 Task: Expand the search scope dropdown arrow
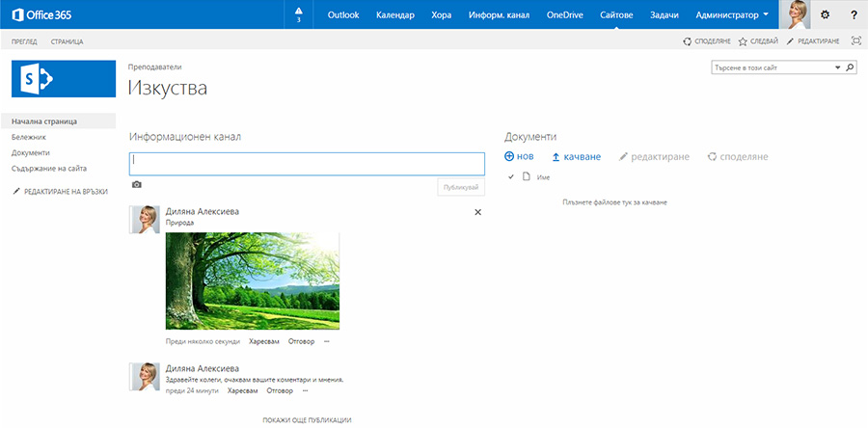(837, 67)
